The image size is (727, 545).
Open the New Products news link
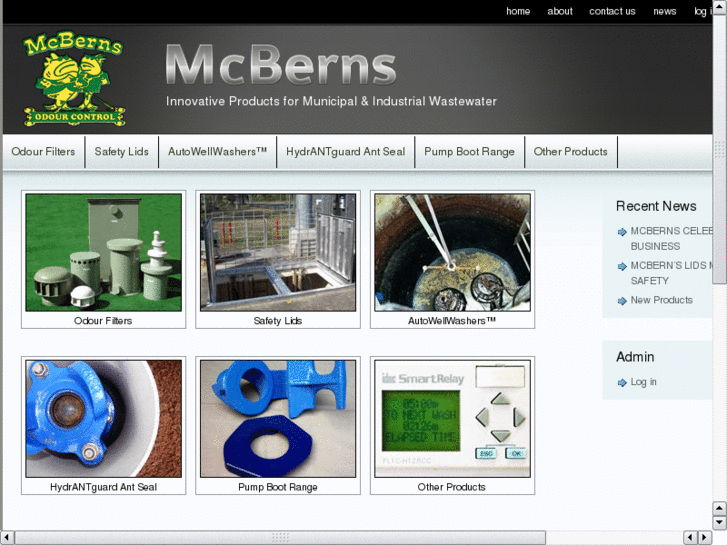662,300
